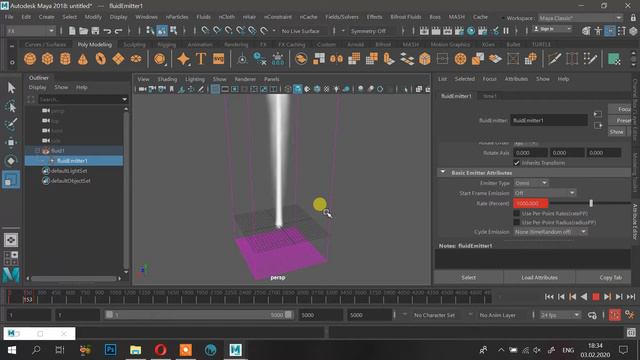Screen dimensions: 640x360
Task: Open the FX menu set dropdown
Action: click(x=31, y=31)
